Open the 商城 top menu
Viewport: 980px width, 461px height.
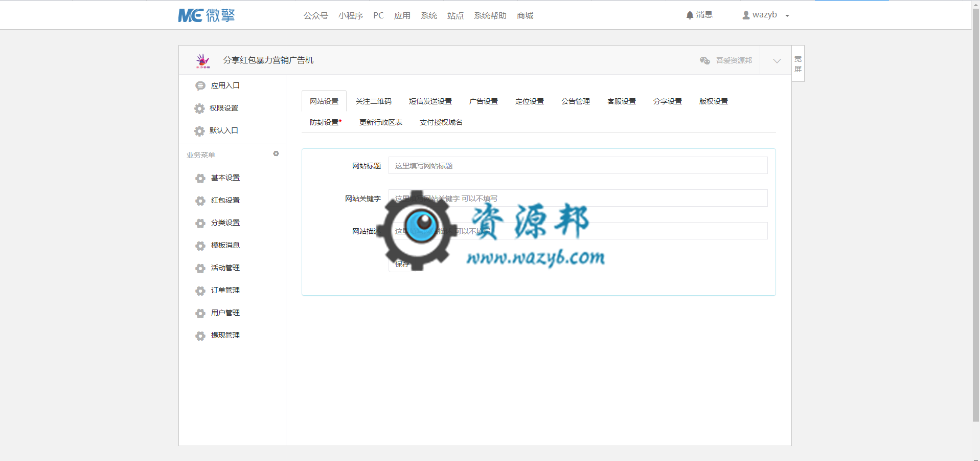pyautogui.click(x=525, y=15)
